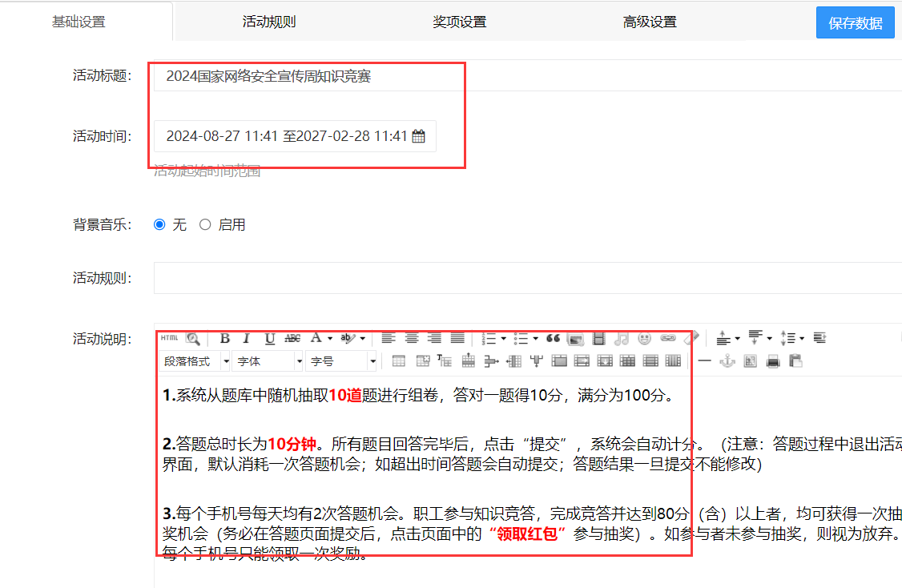This screenshot has width=902, height=588.
Task: Align text to the right
Action: (434, 338)
